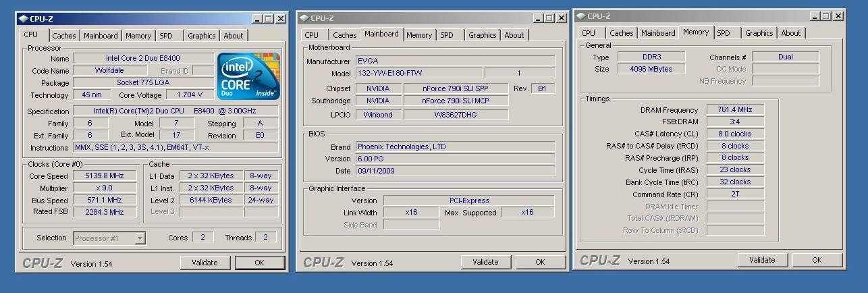Click the 761.4 MHz DRAM frequency value
The height and width of the screenshot is (293, 868).
pos(735,109)
